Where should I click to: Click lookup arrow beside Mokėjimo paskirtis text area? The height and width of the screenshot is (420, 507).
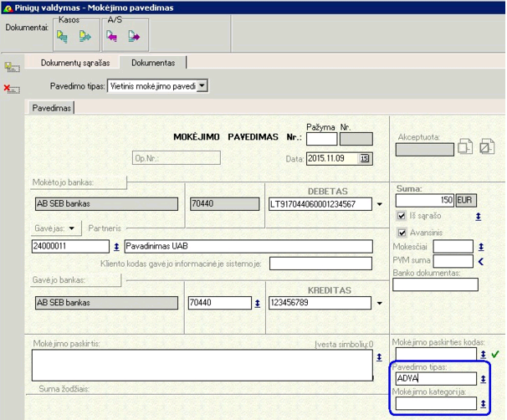coord(379,357)
